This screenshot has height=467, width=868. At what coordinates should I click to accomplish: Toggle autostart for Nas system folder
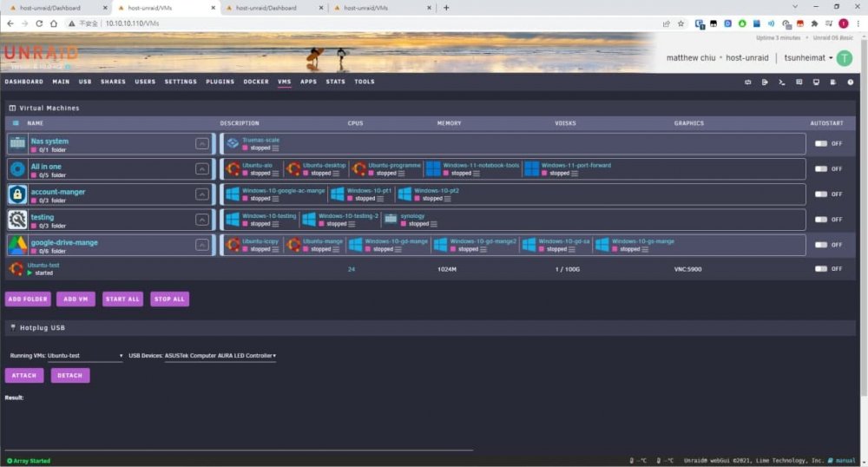pyautogui.click(x=821, y=143)
